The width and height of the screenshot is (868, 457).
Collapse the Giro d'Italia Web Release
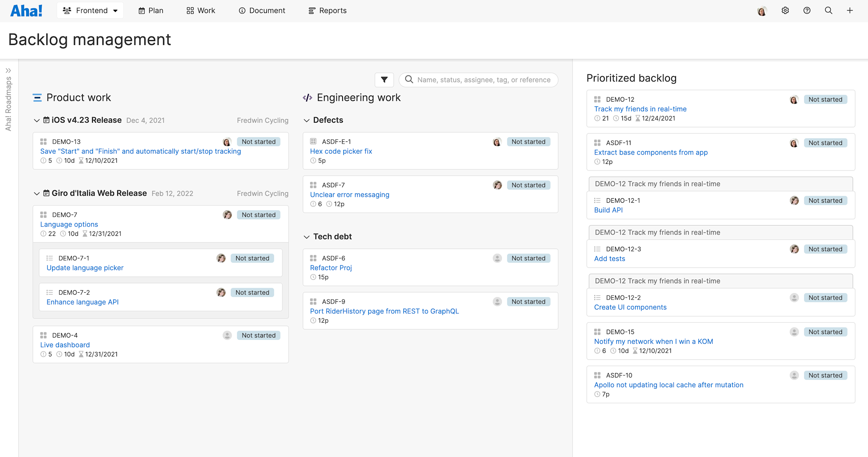[x=37, y=193]
